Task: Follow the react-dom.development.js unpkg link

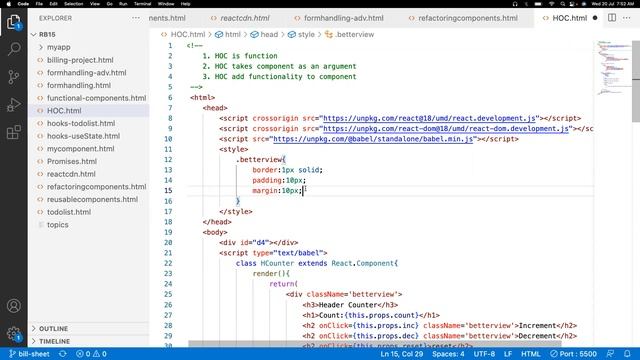Action: coord(445,129)
